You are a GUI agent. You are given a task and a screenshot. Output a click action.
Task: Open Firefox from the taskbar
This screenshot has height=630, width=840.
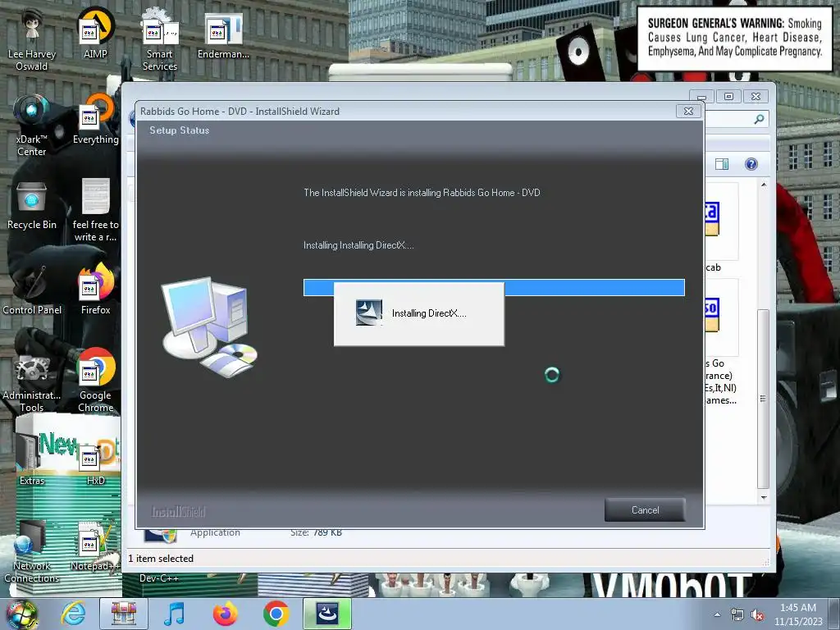point(225,614)
